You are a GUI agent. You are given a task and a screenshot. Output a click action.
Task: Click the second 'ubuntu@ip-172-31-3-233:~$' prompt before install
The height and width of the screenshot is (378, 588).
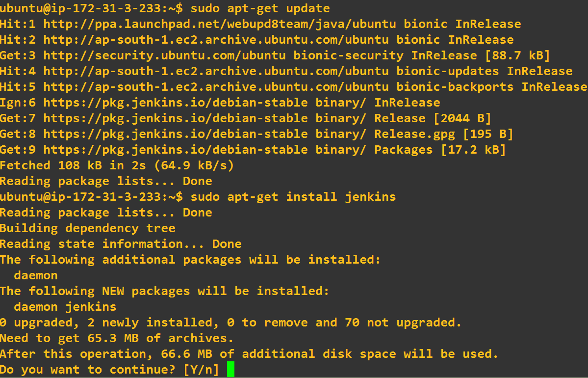click(92, 196)
